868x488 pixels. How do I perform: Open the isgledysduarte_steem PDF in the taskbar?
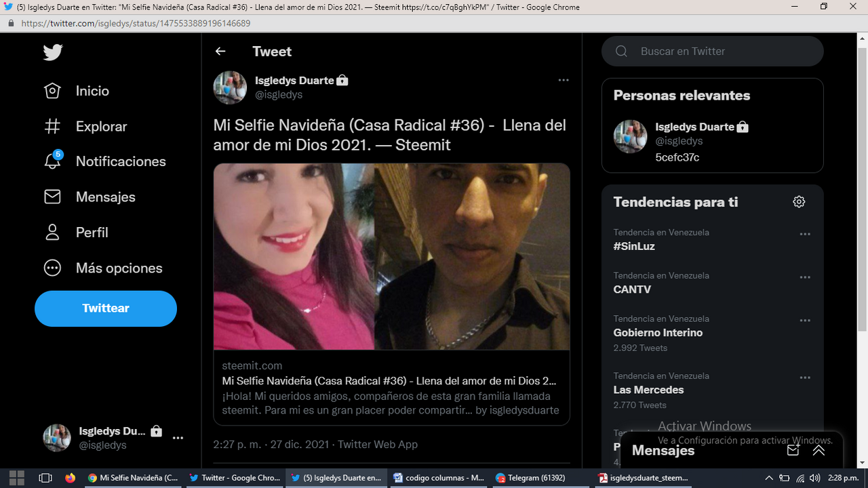coord(643,478)
